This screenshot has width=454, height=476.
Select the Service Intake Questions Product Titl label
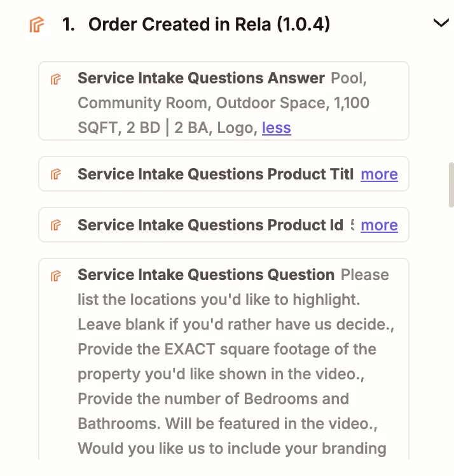[x=216, y=174]
